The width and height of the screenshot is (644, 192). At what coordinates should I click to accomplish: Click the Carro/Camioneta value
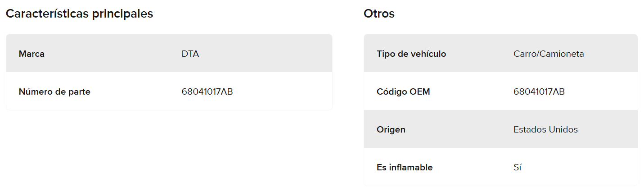tap(548, 54)
